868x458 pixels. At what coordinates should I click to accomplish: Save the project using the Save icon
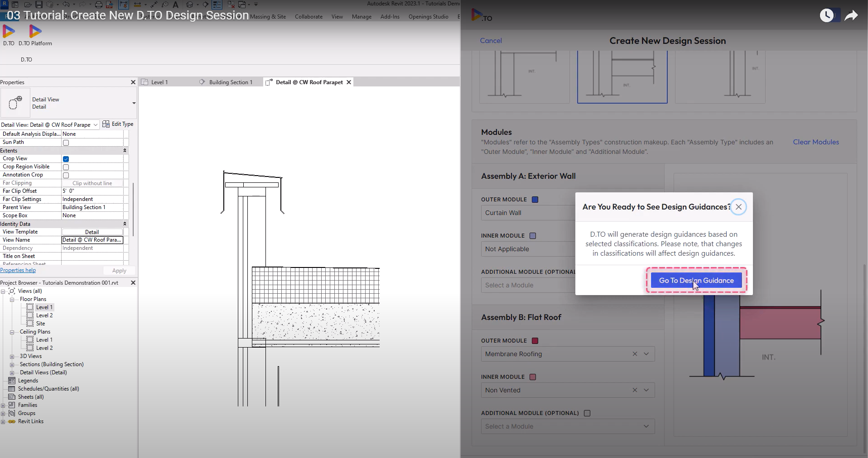(x=39, y=4)
